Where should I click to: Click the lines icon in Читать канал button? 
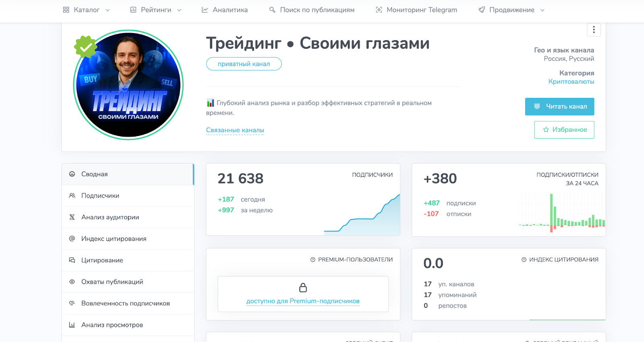coord(537,106)
